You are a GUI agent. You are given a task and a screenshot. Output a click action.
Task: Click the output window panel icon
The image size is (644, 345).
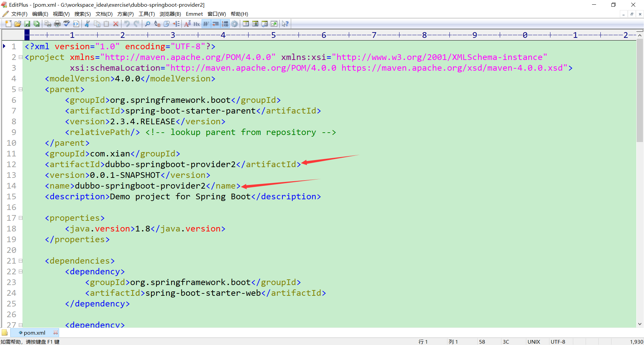click(x=265, y=24)
